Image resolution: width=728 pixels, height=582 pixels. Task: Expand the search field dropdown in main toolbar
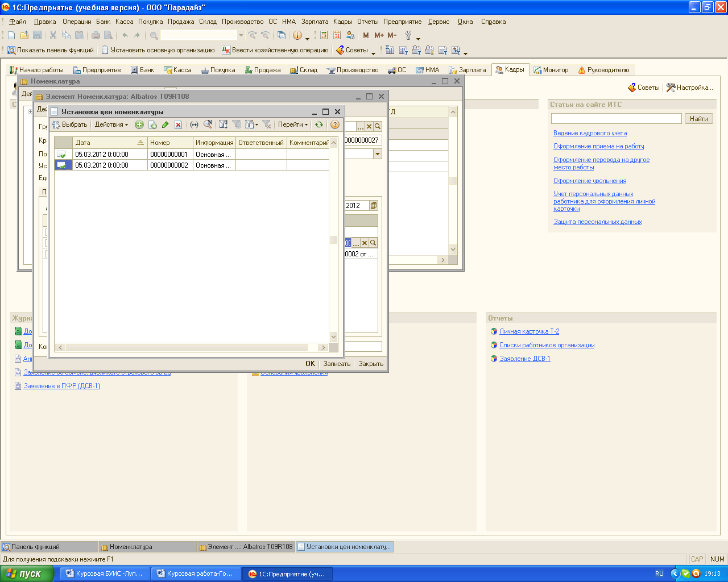(x=241, y=35)
